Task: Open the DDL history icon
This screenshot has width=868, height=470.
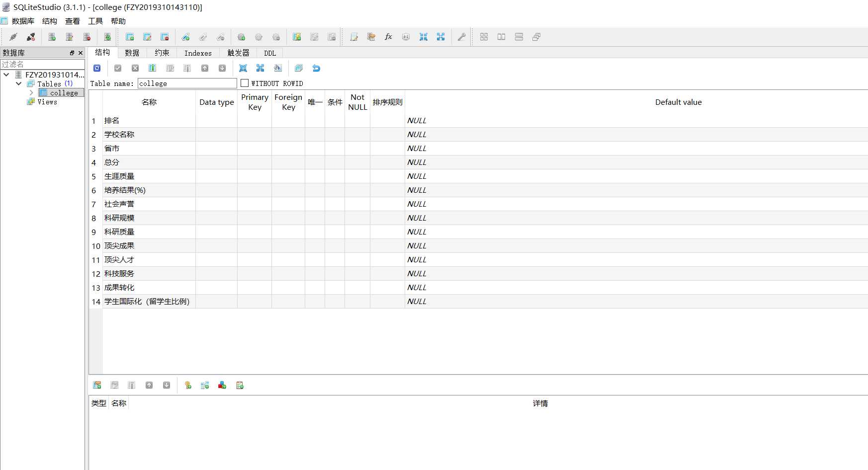Action: click(x=371, y=37)
